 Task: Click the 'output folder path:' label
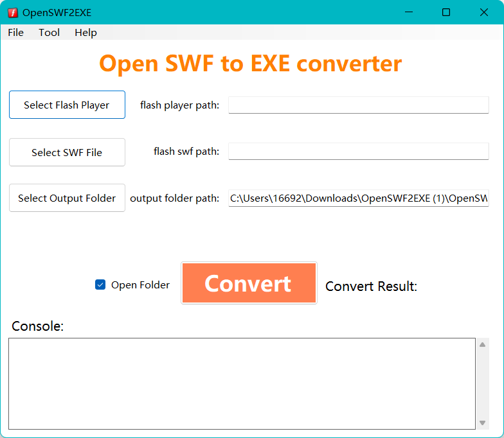tap(175, 198)
